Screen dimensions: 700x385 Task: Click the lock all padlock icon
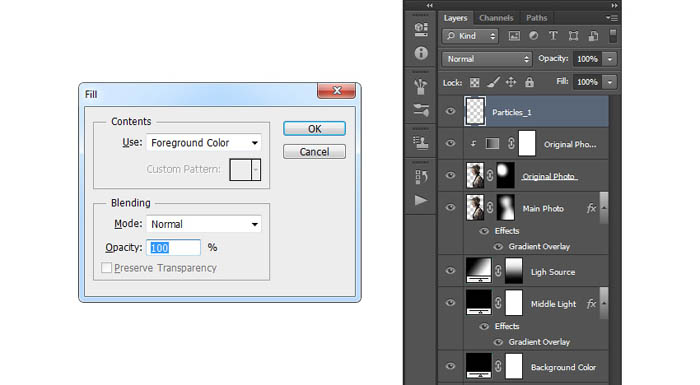pos(529,82)
